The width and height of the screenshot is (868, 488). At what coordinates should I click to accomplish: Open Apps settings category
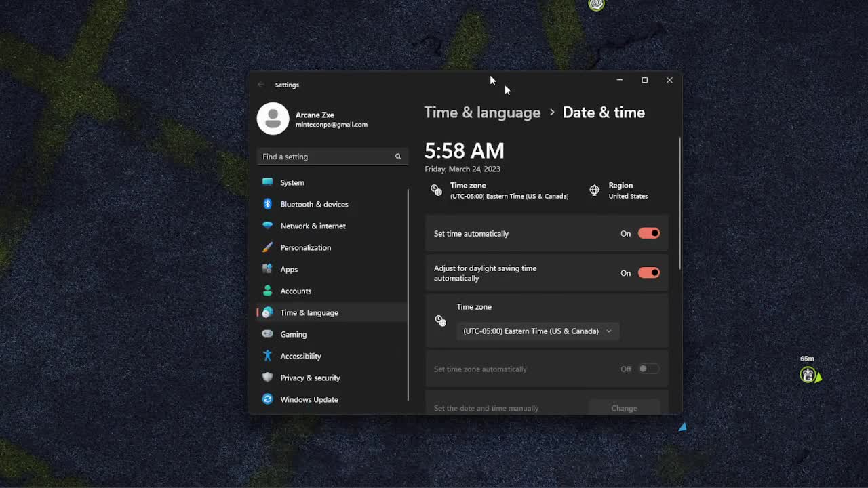(x=289, y=269)
